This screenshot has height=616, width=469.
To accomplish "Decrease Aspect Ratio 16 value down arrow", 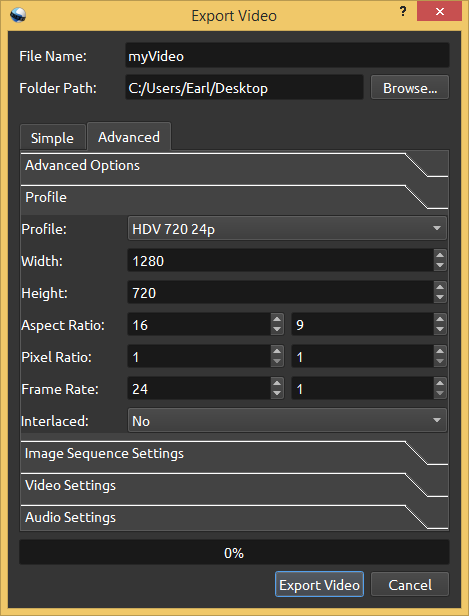I will (277, 330).
